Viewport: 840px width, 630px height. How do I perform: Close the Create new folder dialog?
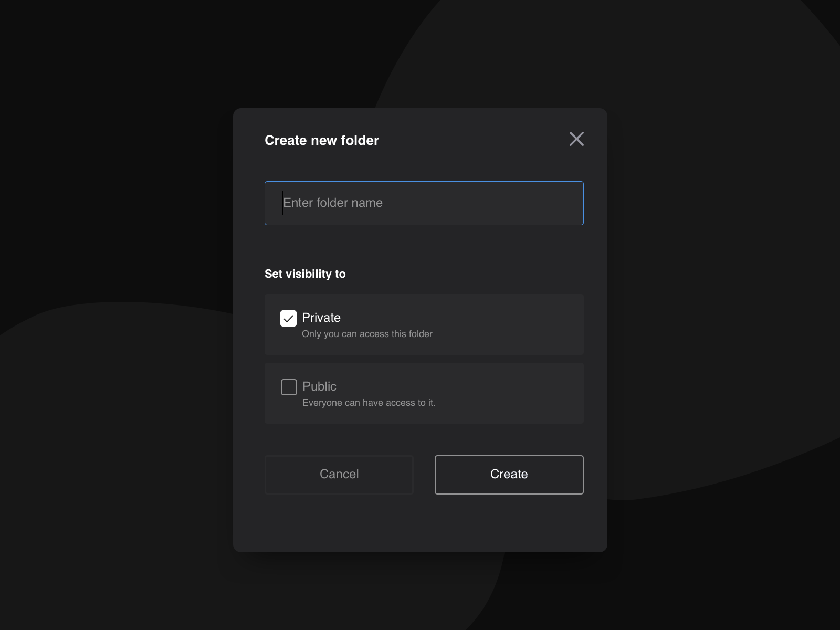pyautogui.click(x=576, y=139)
